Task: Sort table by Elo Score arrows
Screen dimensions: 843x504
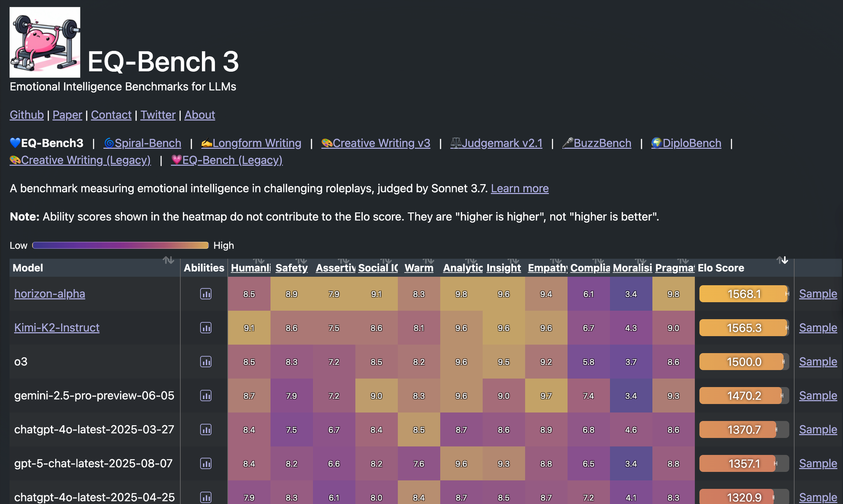Action: click(782, 260)
